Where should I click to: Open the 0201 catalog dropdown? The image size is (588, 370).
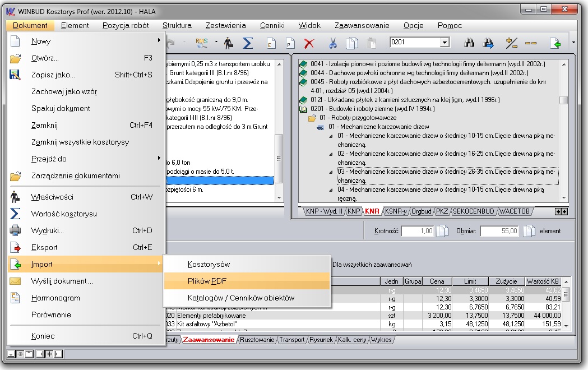click(x=445, y=43)
